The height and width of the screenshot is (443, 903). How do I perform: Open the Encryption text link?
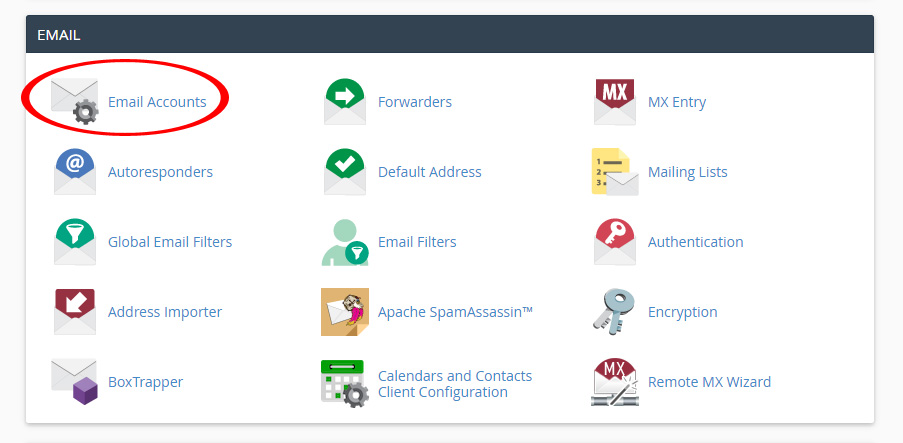683,312
